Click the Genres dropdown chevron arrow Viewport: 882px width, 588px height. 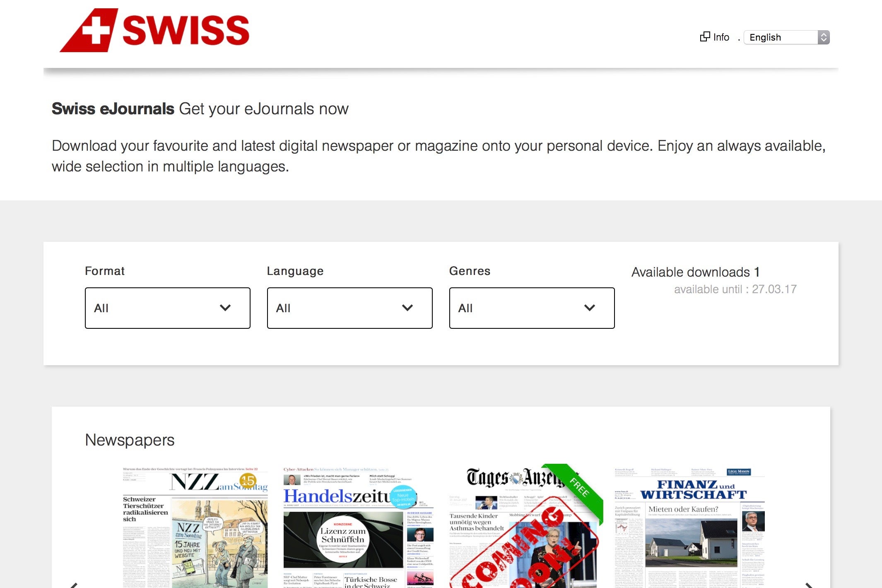(590, 308)
